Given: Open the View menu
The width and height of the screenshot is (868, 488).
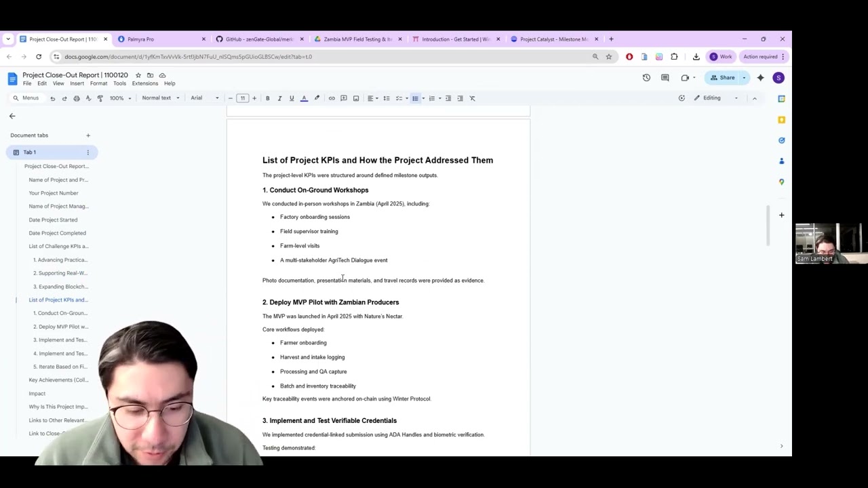Looking at the screenshot, I should [58, 83].
